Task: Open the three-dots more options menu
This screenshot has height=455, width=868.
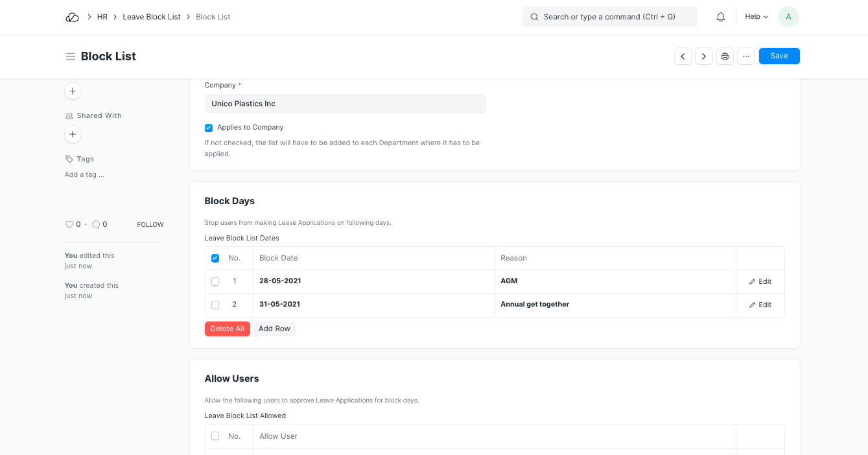Action: 746,56
